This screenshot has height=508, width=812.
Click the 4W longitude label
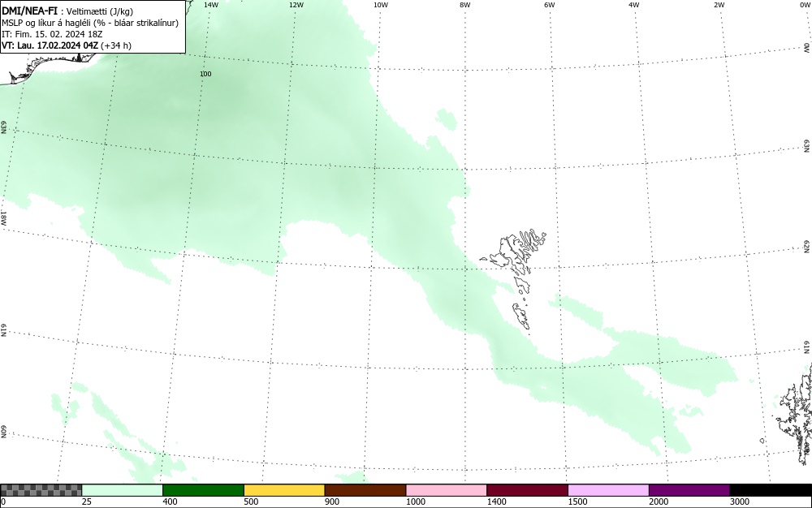point(634,5)
